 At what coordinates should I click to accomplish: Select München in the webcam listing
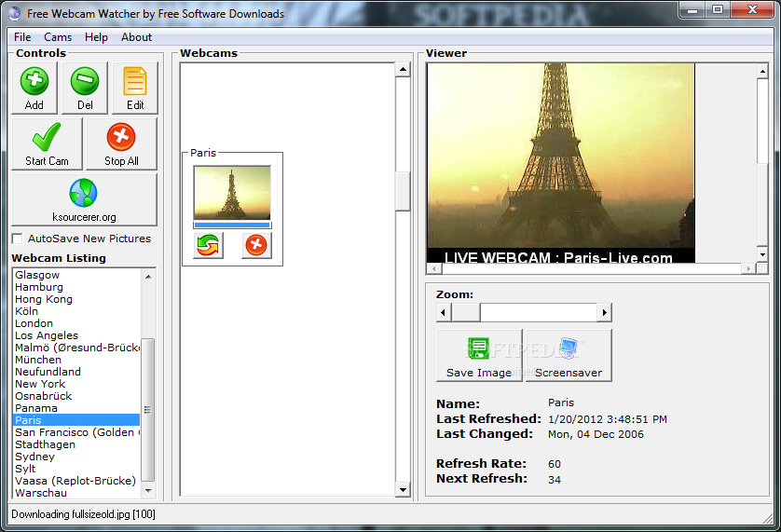pyautogui.click(x=76, y=360)
